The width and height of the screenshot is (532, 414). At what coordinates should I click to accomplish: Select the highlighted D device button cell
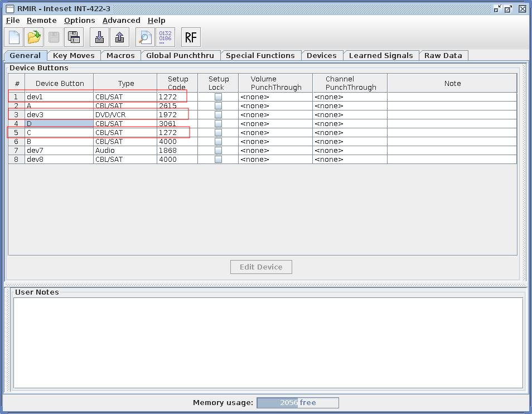pos(59,123)
